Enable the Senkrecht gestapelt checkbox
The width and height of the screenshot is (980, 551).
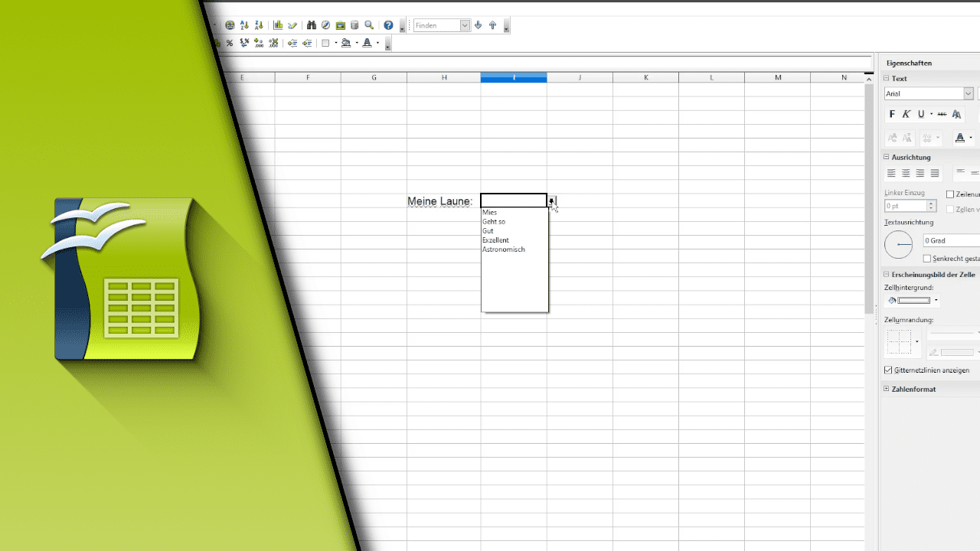pyautogui.click(x=927, y=259)
